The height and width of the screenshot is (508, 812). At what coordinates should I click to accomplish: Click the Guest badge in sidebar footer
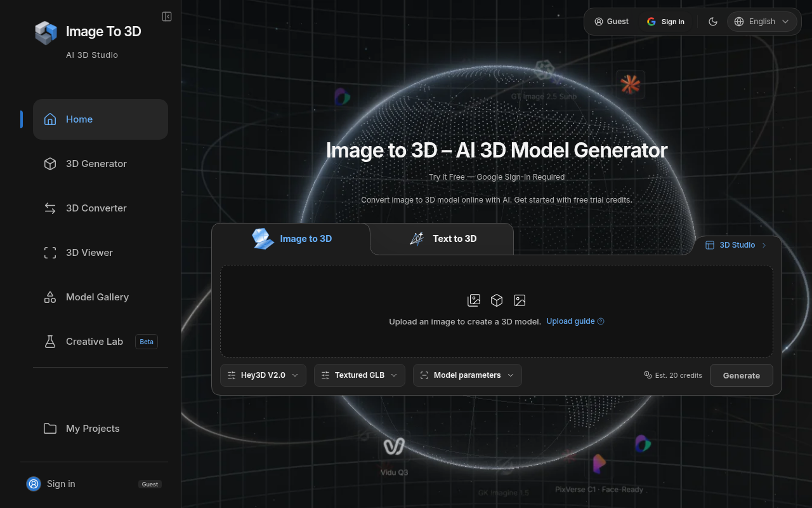pos(150,485)
